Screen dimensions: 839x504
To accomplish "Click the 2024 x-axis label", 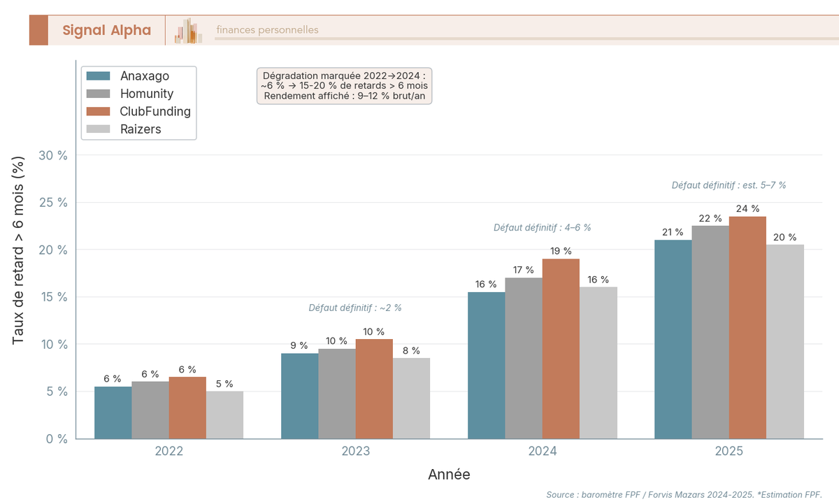I will click(x=543, y=452).
